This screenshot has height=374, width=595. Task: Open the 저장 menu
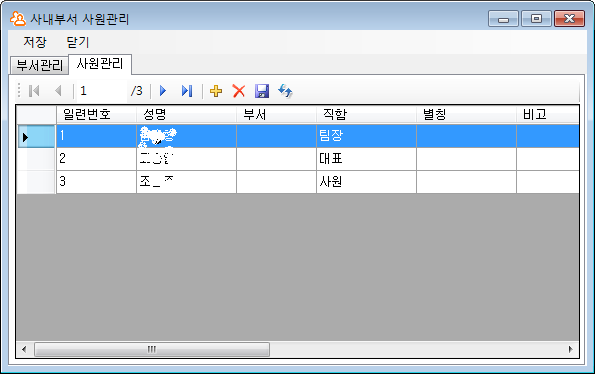[35, 42]
